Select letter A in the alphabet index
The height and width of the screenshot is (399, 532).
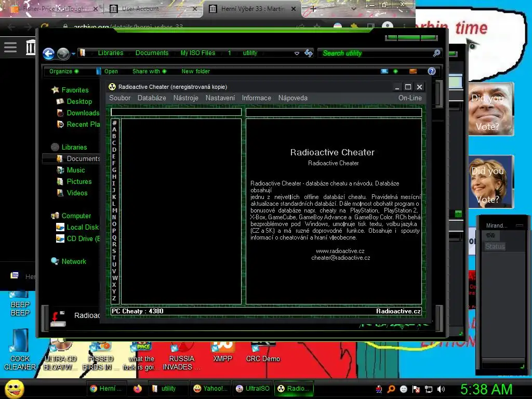114,129
